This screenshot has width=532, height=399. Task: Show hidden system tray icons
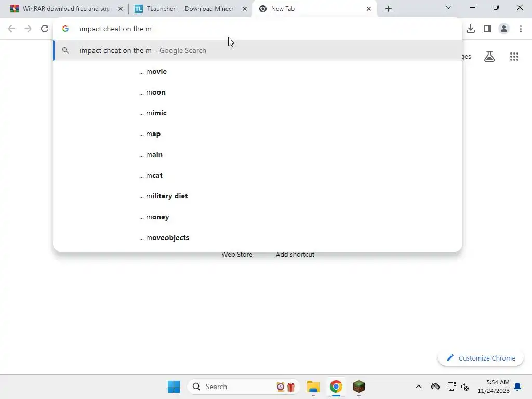coord(419,387)
